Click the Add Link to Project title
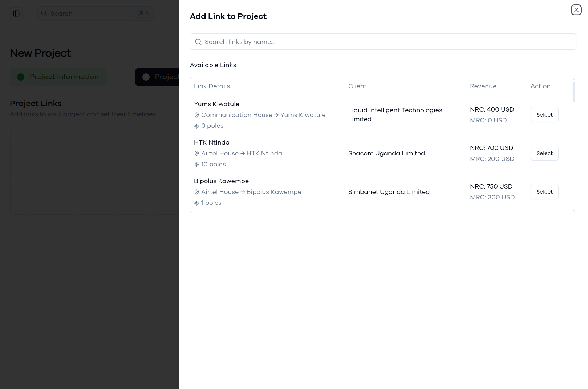 click(228, 16)
